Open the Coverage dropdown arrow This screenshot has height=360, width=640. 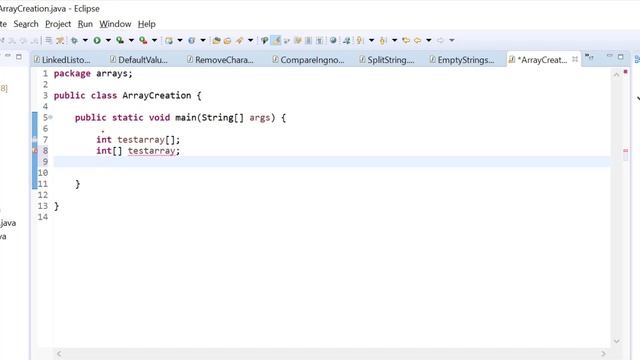pyautogui.click(x=131, y=40)
